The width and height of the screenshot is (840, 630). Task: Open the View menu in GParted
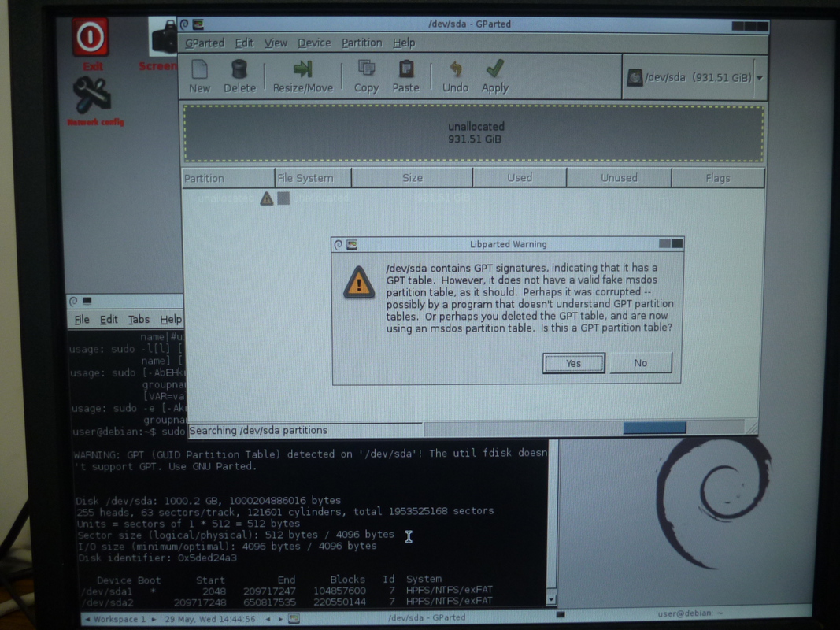point(276,43)
